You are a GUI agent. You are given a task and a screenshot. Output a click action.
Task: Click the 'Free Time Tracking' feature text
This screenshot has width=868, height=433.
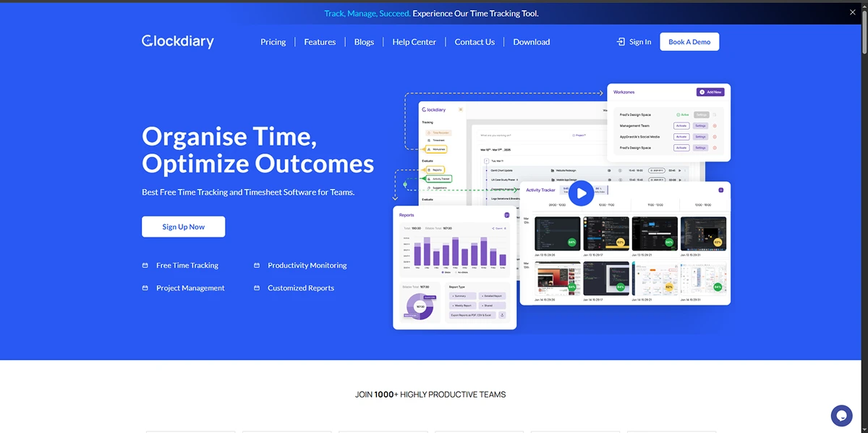pos(187,266)
